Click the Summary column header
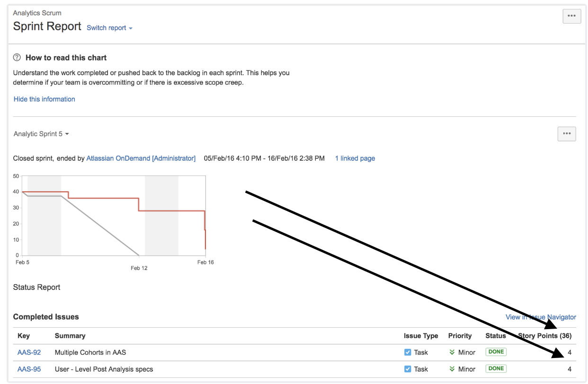The height and width of the screenshot is (384, 588). pos(70,336)
